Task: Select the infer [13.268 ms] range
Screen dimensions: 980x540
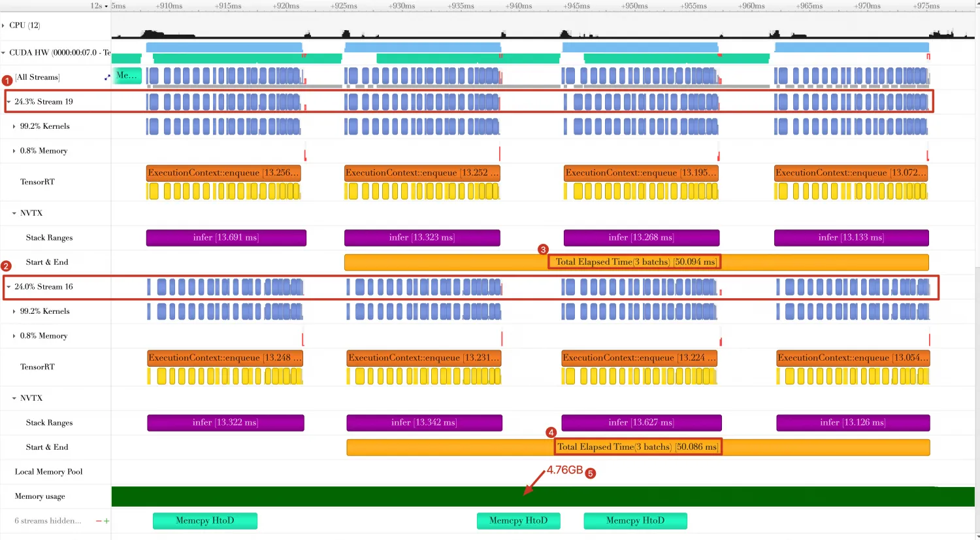Action: pos(642,238)
